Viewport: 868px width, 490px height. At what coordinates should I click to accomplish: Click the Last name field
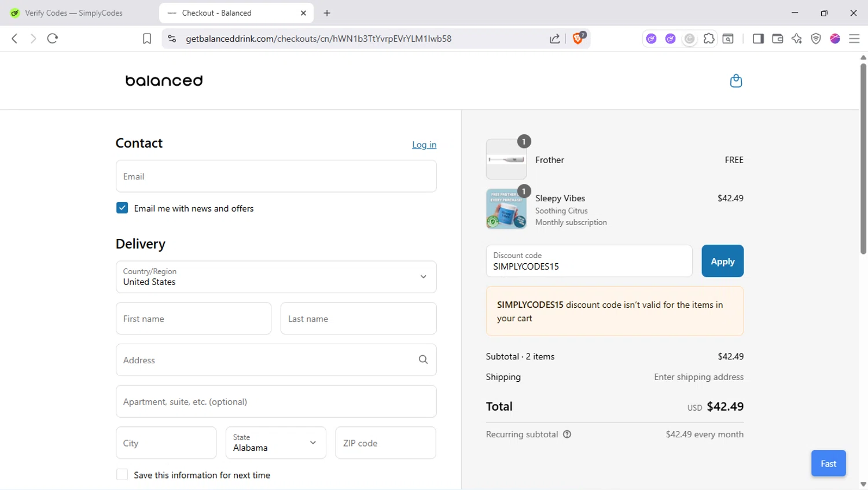tap(358, 318)
